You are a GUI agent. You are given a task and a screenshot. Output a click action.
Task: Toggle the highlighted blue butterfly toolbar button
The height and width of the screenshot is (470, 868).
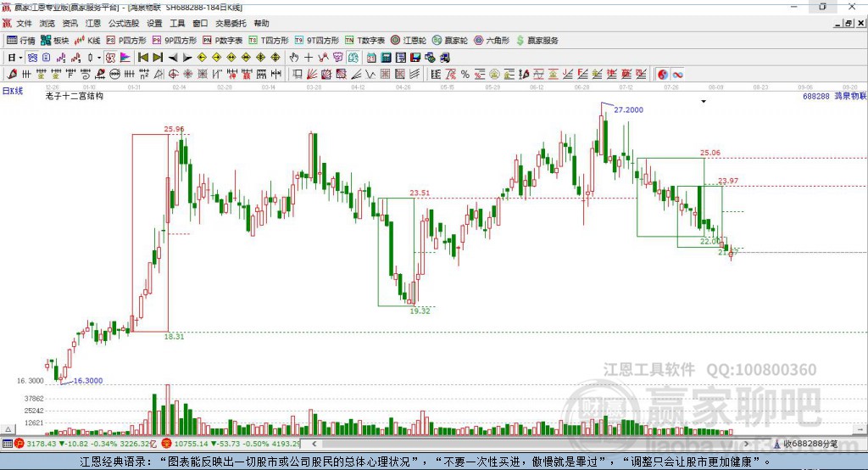[x=32, y=58]
